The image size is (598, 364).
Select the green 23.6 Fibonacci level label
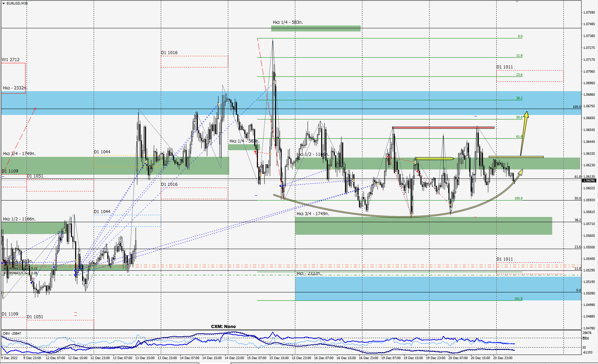tap(519, 75)
